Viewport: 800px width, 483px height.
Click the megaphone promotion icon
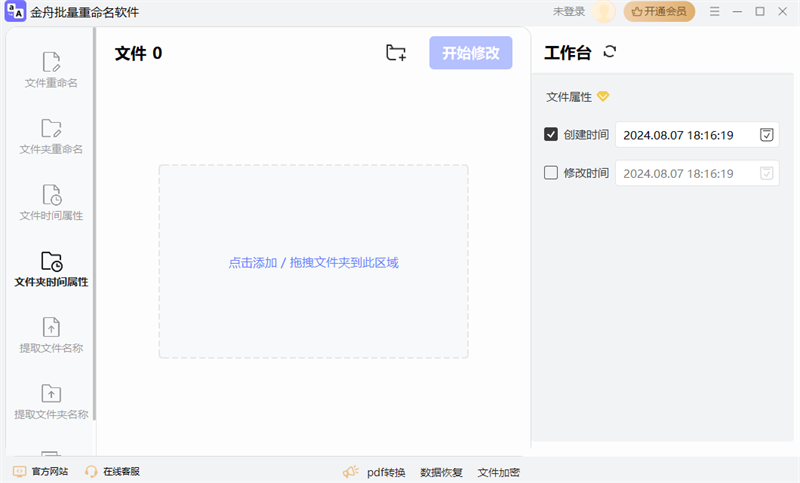[351, 472]
